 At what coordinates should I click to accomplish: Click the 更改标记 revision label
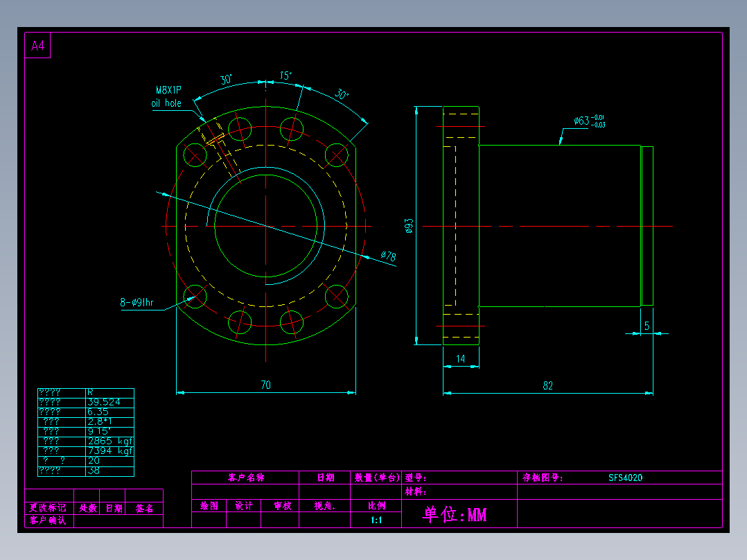[48, 508]
